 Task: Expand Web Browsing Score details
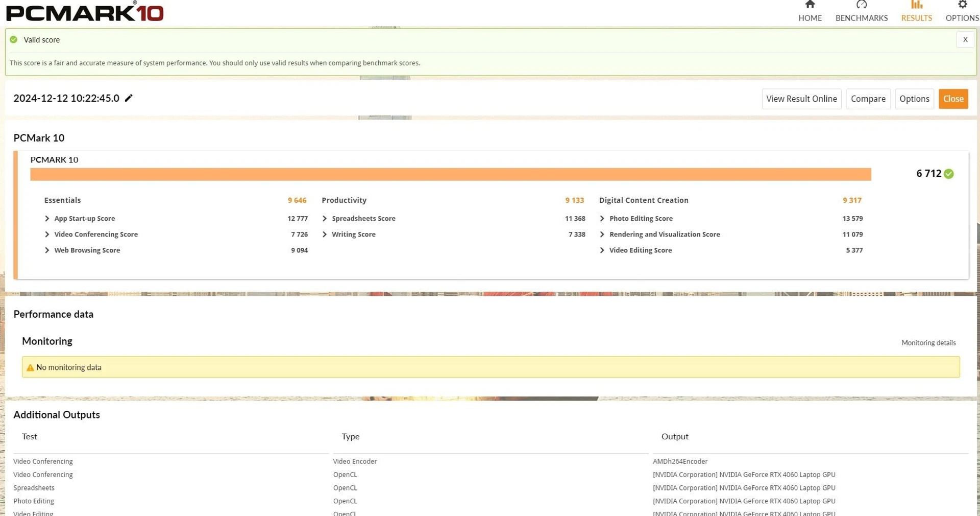[47, 250]
